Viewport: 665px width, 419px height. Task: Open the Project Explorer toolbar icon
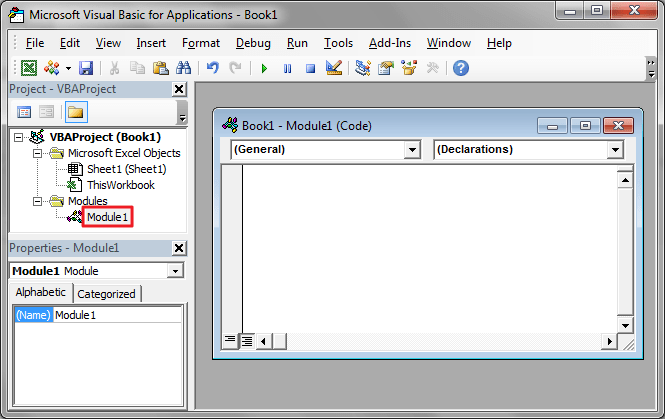coord(363,68)
